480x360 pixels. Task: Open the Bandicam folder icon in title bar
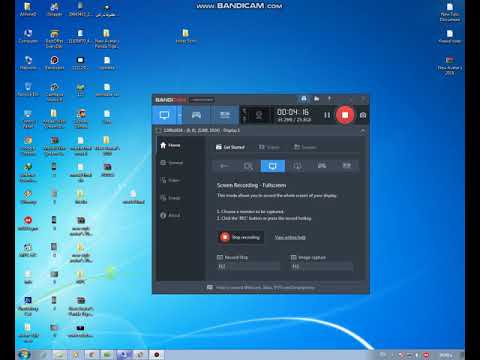pyautogui.click(x=316, y=99)
